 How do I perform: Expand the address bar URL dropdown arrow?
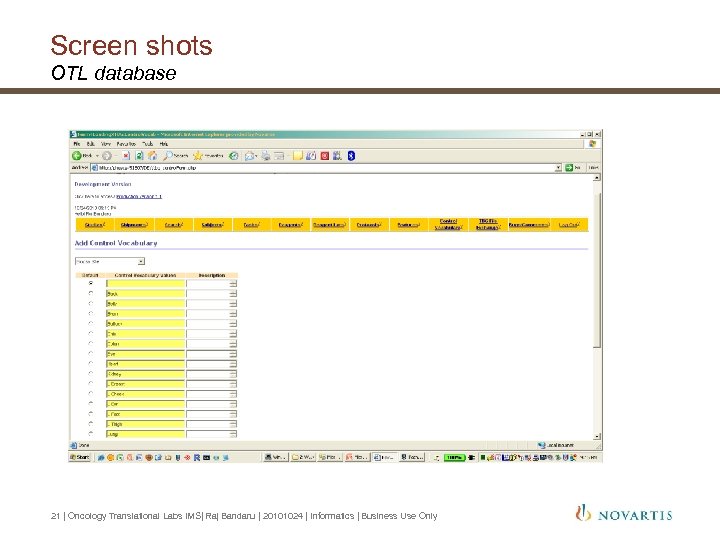(558, 168)
